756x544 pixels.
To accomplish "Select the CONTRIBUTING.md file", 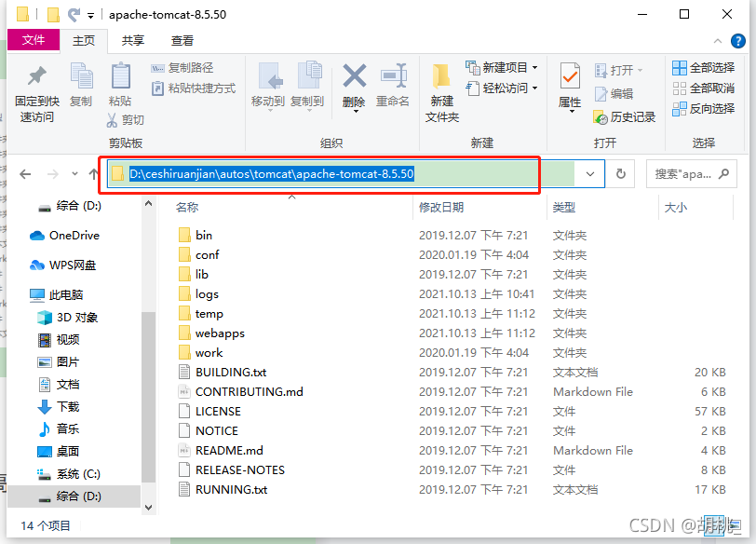I will tap(240, 391).
